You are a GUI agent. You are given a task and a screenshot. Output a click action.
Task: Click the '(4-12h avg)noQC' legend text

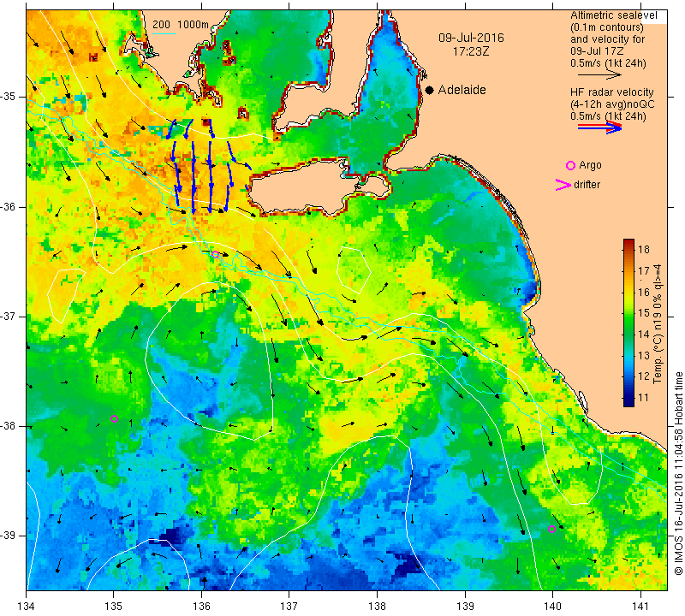(x=612, y=104)
